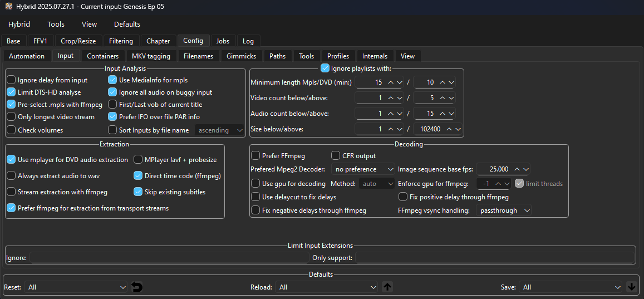Screen dimensions: 644x299
Task: Expand the FFmpeg vsync handling dropdown
Action: pyautogui.click(x=503, y=210)
